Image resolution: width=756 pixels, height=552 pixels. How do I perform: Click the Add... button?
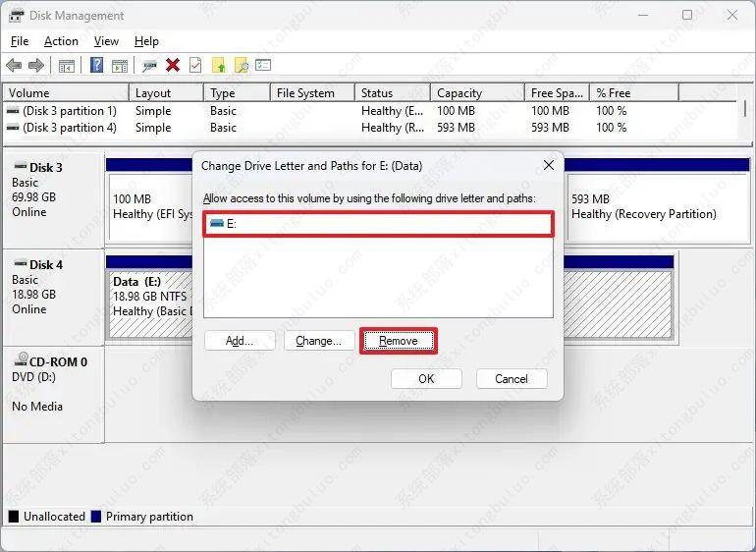[239, 341]
